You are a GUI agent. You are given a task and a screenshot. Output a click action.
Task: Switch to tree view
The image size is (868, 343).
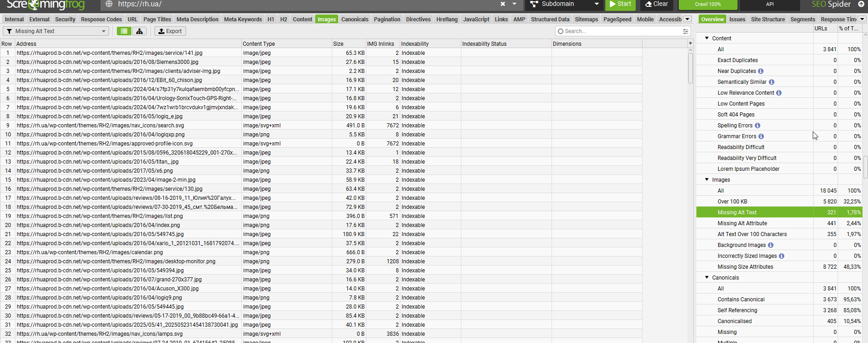coord(139,31)
